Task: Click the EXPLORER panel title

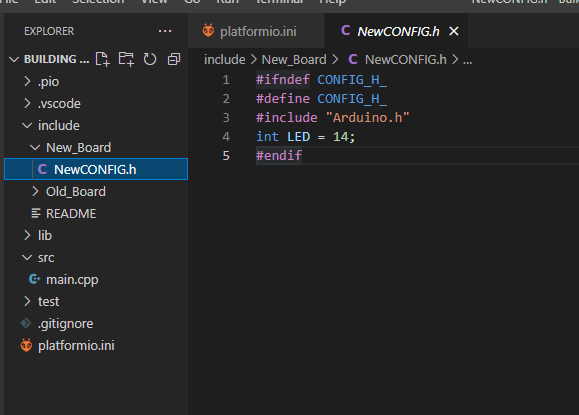Action: click(x=49, y=31)
